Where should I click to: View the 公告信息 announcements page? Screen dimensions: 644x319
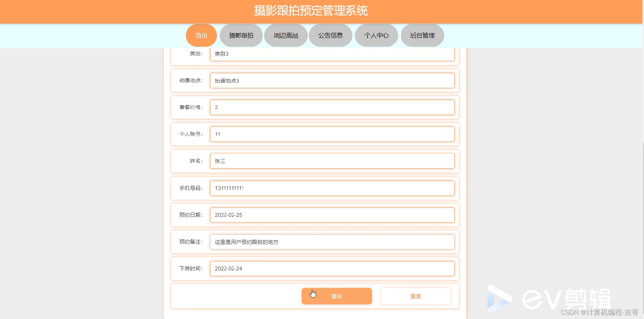point(330,35)
